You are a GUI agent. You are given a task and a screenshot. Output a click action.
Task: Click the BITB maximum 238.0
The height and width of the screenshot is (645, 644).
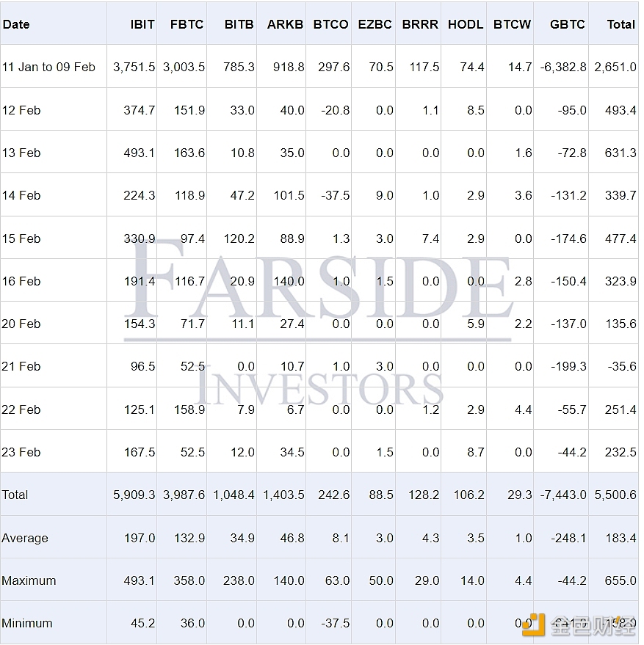tap(239, 580)
